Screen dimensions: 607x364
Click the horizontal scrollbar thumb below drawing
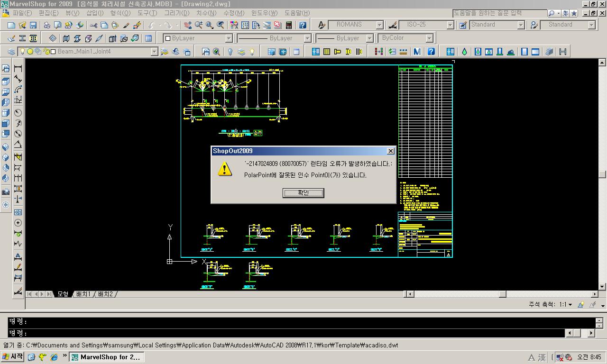[x=502, y=294]
